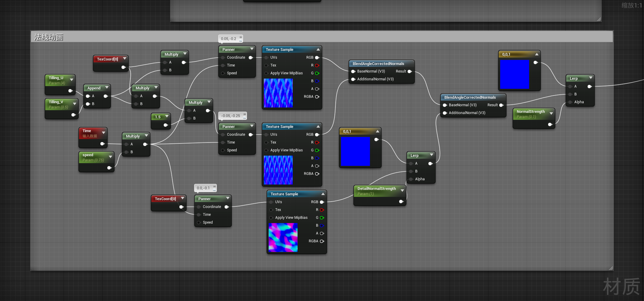Toggle visibility of the -0.05,-0.25 comment bubble
The width and height of the screenshot is (644, 301).
[245, 118]
